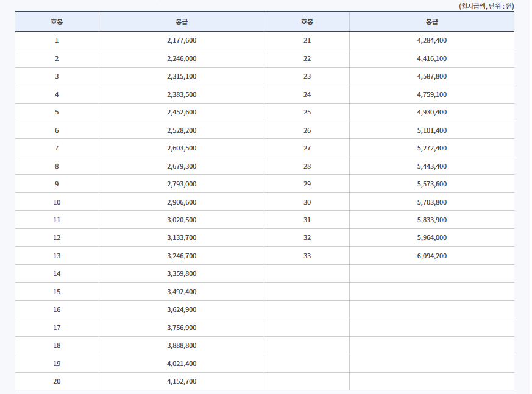Select the salary value 2,906,600
This screenshot has width=532, height=394.
point(181,202)
